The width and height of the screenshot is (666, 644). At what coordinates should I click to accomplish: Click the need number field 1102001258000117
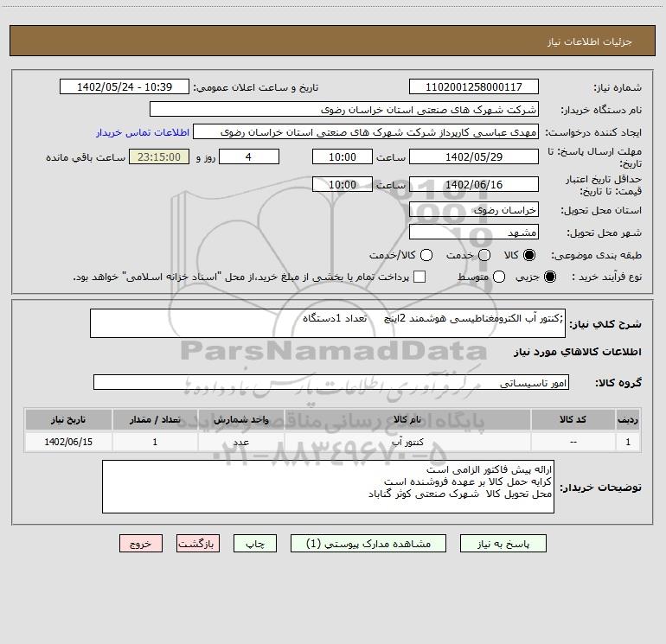474,86
